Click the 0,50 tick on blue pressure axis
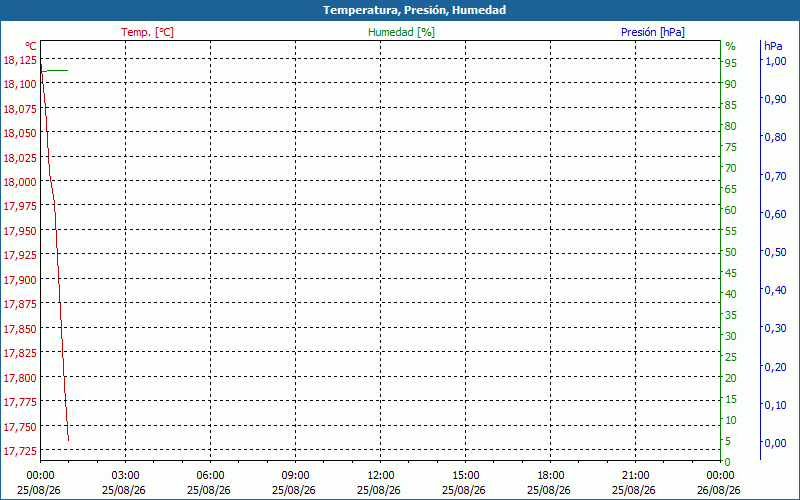The width and height of the screenshot is (800, 500). point(776,252)
